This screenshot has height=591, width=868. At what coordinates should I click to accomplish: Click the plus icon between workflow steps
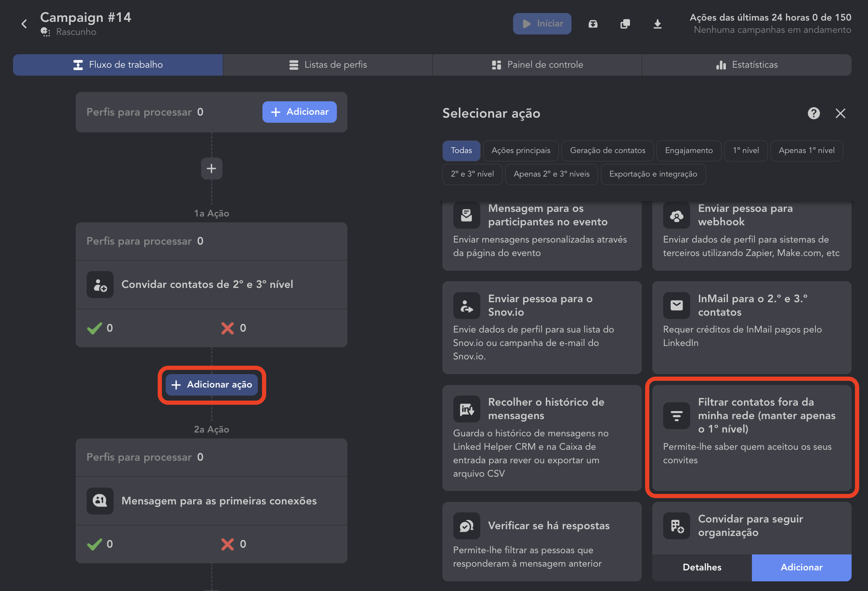(212, 169)
